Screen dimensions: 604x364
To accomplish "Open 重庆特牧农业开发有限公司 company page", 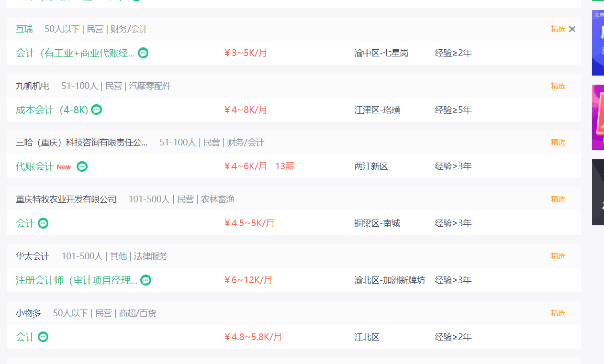I will coord(66,199).
